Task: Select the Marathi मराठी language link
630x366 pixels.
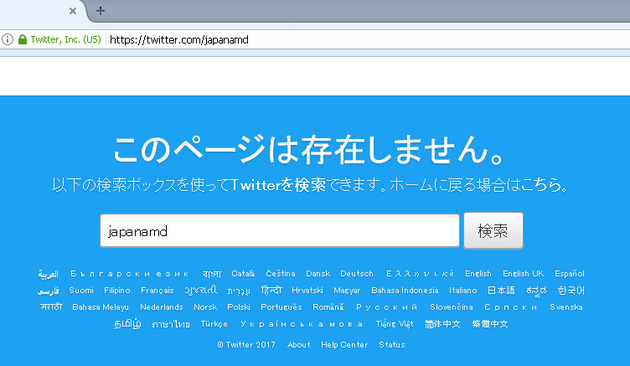Action: (x=51, y=307)
